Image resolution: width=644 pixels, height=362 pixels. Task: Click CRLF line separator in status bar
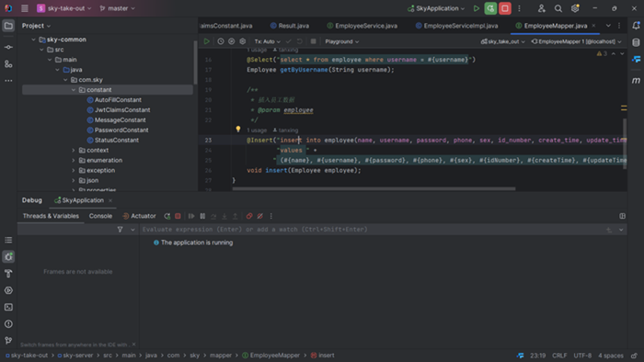click(x=559, y=356)
